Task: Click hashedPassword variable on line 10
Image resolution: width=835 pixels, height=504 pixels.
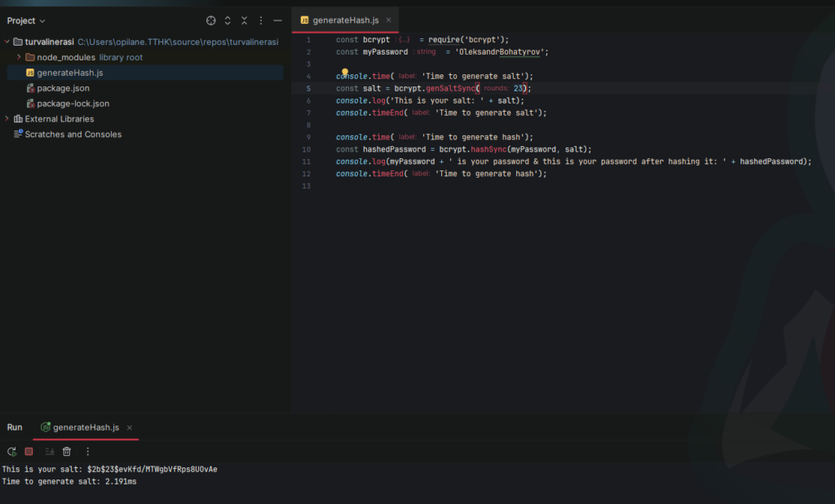Action: click(x=395, y=149)
